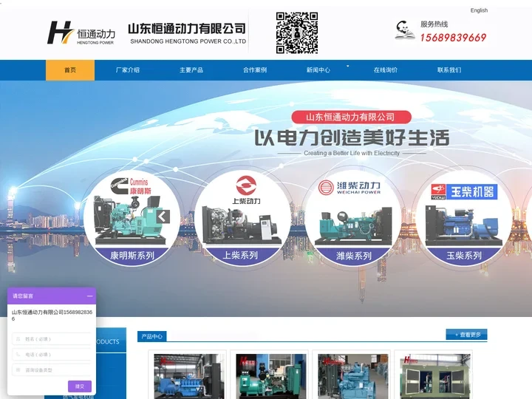The height and width of the screenshot is (399, 532).
Task: Open the 潍柴系列 generator category
Action: pos(354,256)
